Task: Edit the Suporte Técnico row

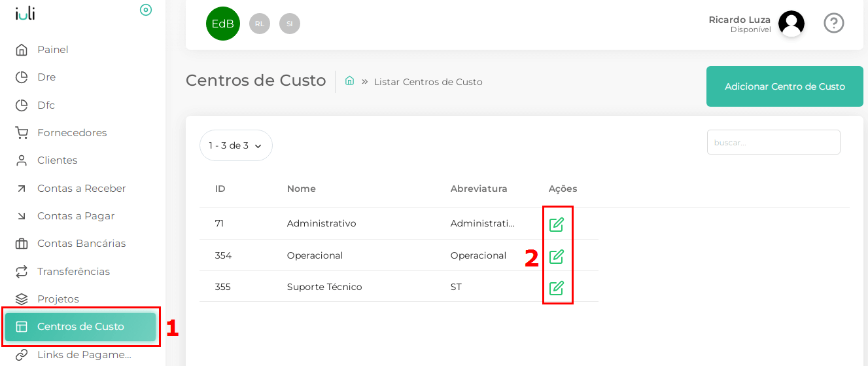Action: [556, 287]
